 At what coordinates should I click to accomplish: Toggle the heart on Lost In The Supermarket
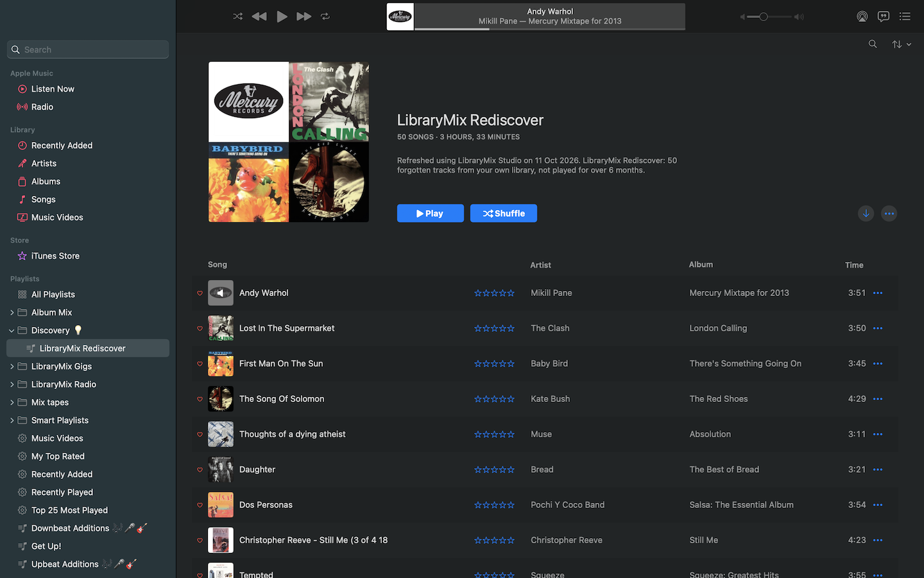tap(200, 329)
